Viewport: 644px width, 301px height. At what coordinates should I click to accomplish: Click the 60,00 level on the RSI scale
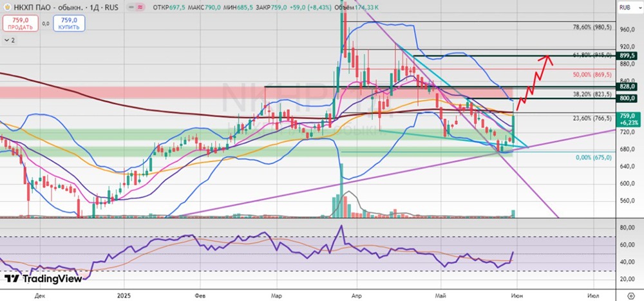tap(629, 245)
